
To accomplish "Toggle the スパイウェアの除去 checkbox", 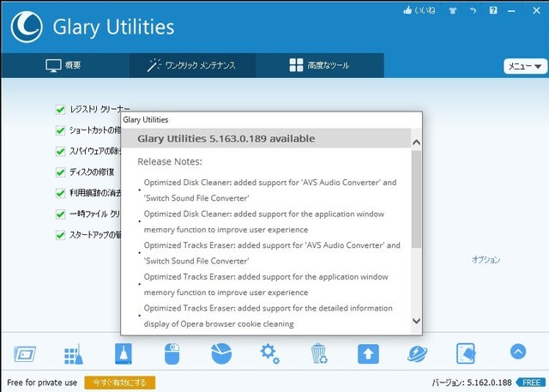I will 61,152.
